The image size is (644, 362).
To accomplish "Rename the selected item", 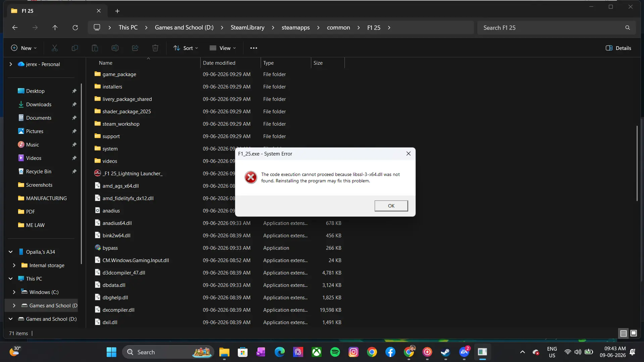I will point(115,48).
